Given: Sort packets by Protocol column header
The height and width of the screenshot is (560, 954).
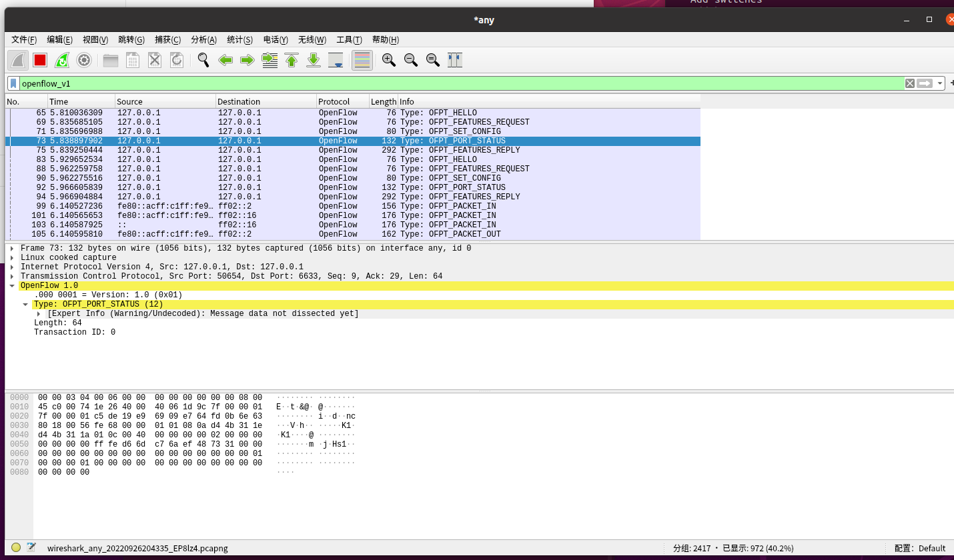Looking at the screenshot, I should pyautogui.click(x=343, y=101).
